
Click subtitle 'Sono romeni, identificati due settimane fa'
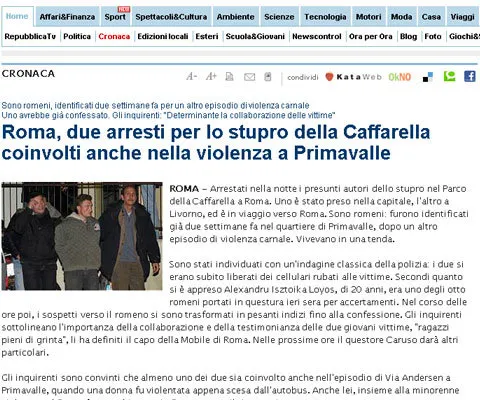point(155,105)
